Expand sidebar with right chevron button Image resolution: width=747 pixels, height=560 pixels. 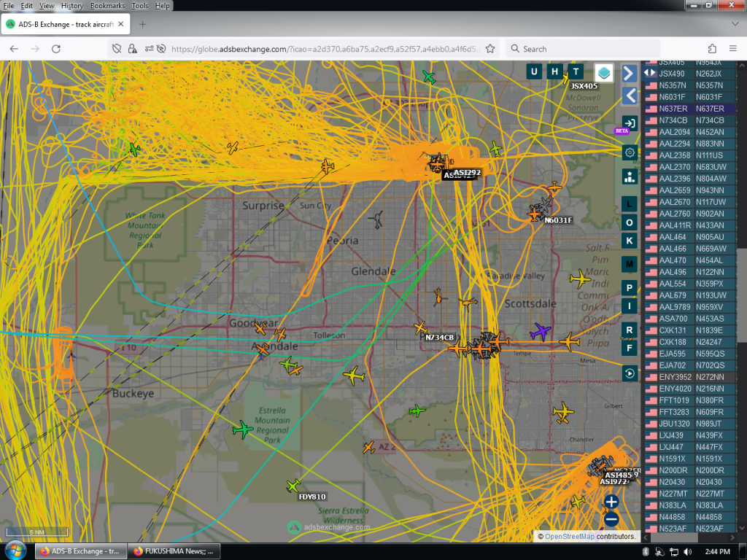[630, 74]
